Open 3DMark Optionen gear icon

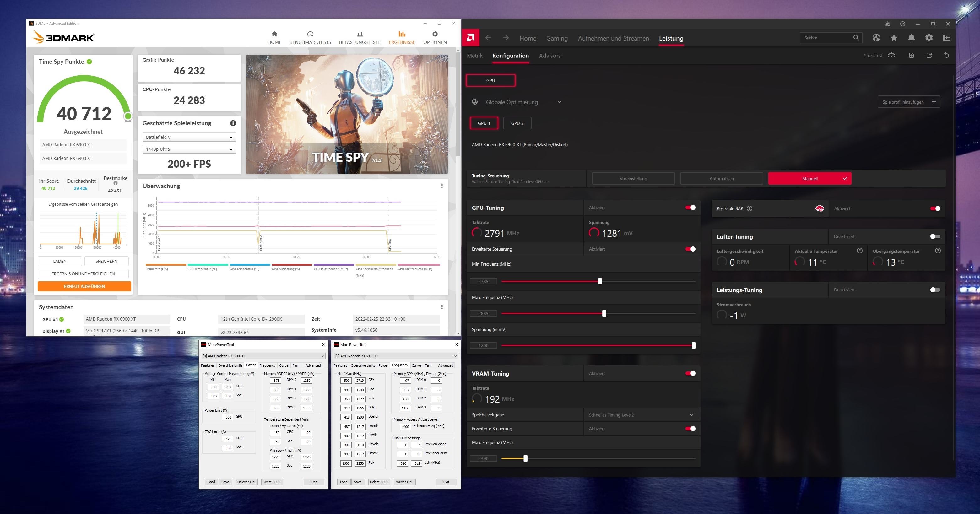pyautogui.click(x=435, y=34)
